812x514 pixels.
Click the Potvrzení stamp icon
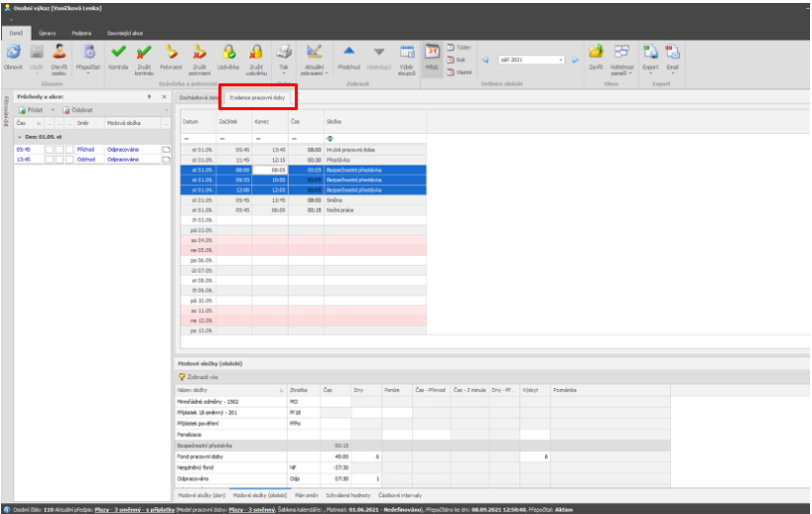171,52
